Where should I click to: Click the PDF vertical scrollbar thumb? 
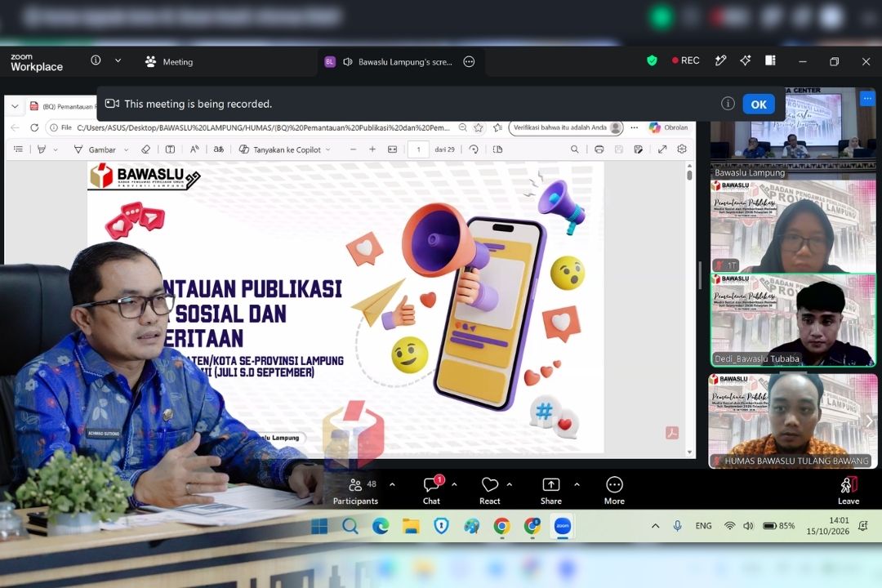(x=689, y=175)
